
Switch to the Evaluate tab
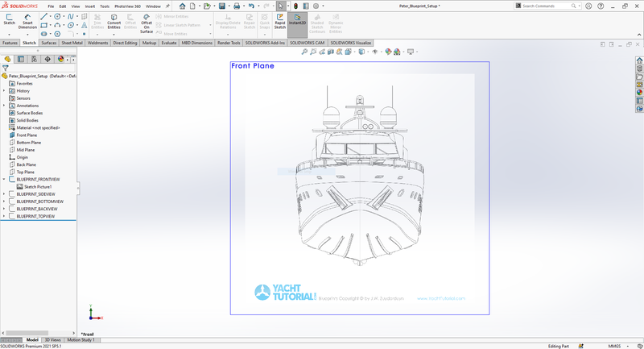click(169, 43)
